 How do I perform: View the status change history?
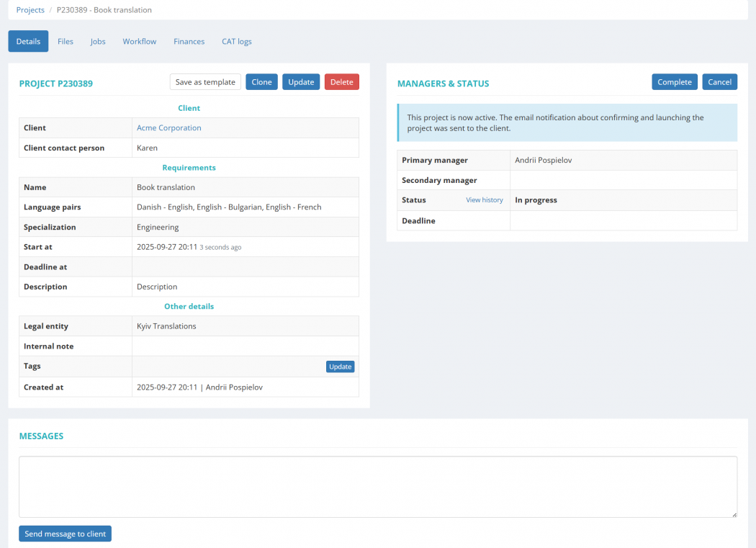pyautogui.click(x=484, y=199)
